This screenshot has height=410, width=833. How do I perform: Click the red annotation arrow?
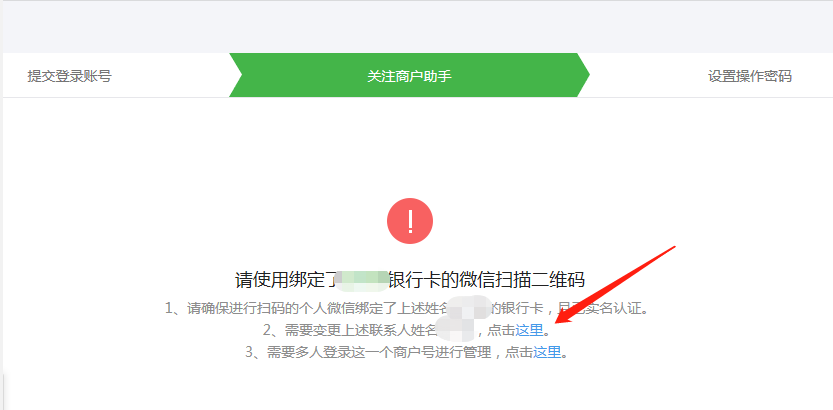coord(614,285)
